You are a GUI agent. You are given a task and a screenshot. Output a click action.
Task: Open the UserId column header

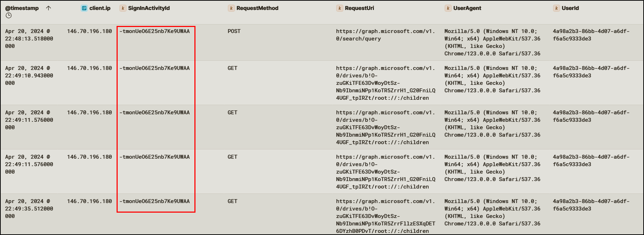pyautogui.click(x=570, y=8)
